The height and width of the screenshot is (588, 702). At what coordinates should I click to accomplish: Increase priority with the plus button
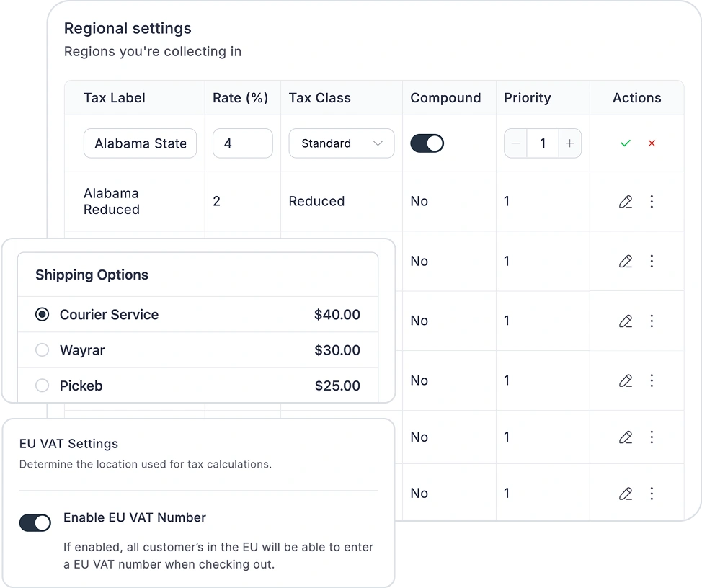[569, 143]
